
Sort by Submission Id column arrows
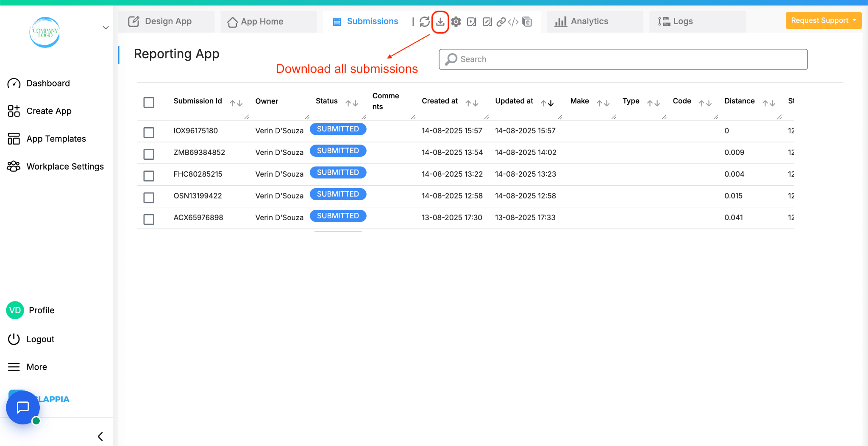(x=236, y=103)
